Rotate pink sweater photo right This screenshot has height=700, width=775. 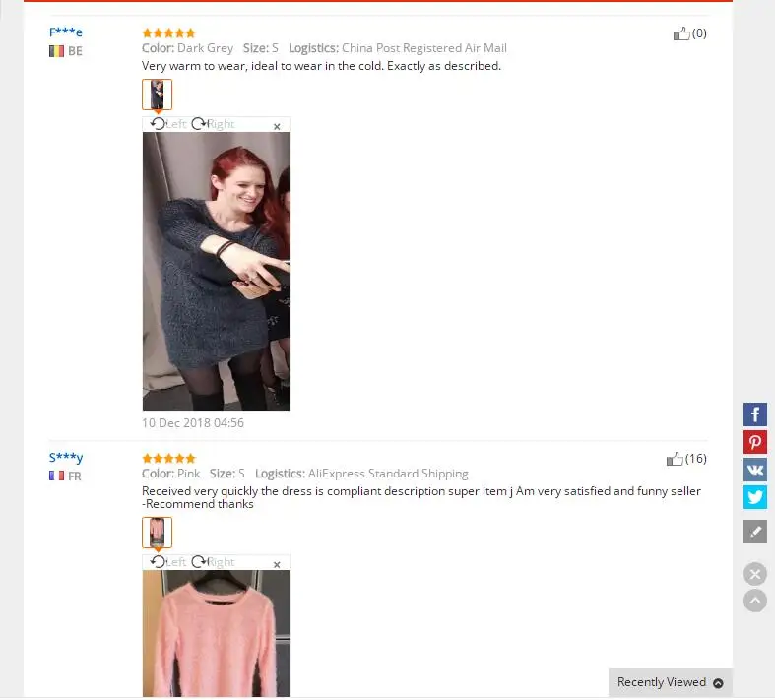[213, 562]
